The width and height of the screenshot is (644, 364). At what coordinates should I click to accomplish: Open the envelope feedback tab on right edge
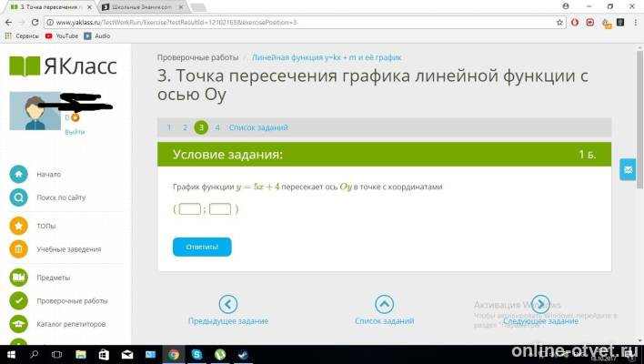pyautogui.click(x=628, y=169)
